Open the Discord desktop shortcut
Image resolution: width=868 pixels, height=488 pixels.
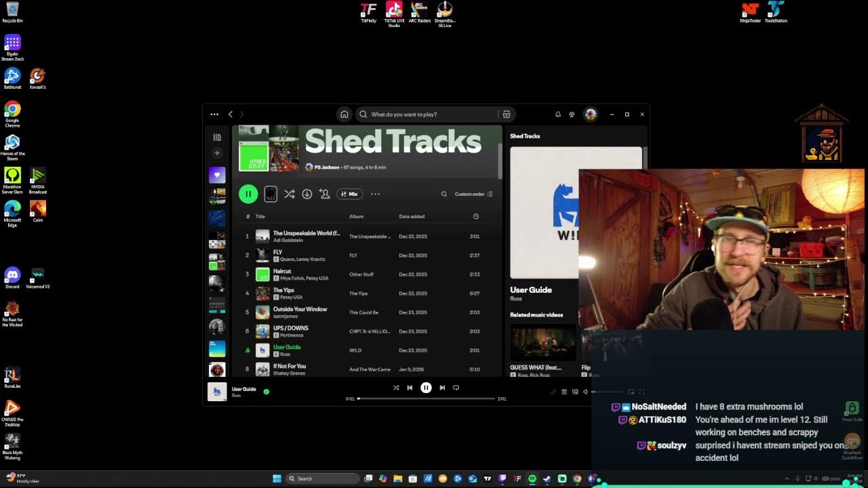pos(12,277)
